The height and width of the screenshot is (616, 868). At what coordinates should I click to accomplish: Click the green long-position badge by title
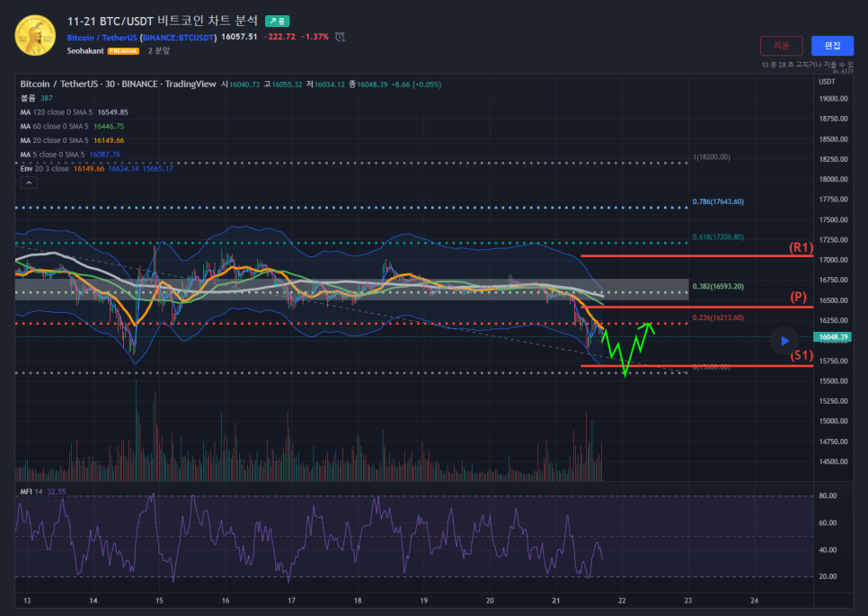tap(277, 20)
